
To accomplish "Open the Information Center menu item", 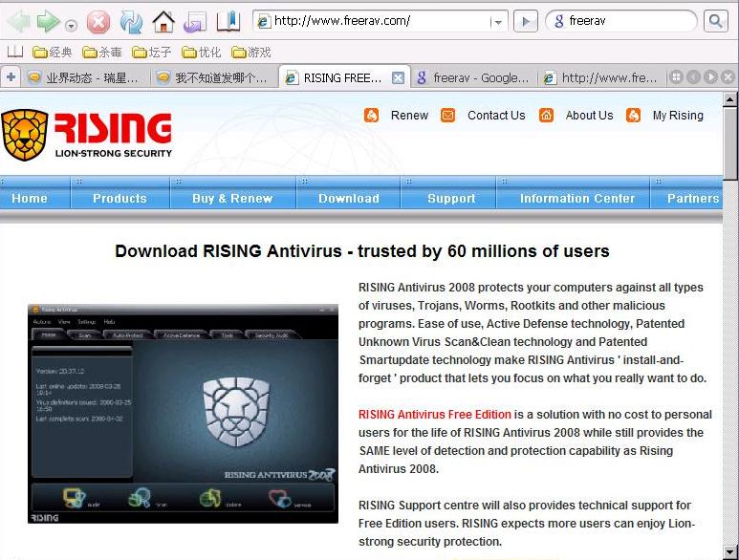I will tap(577, 198).
